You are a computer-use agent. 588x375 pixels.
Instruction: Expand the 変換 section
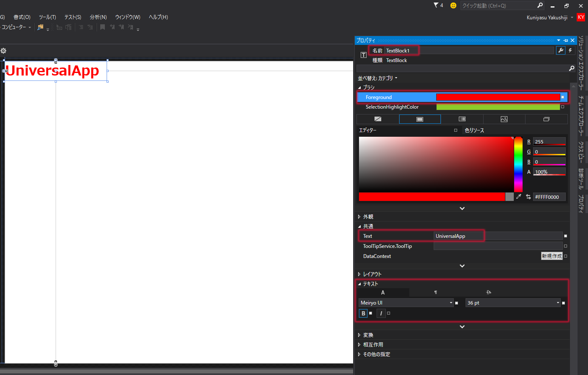click(x=359, y=335)
